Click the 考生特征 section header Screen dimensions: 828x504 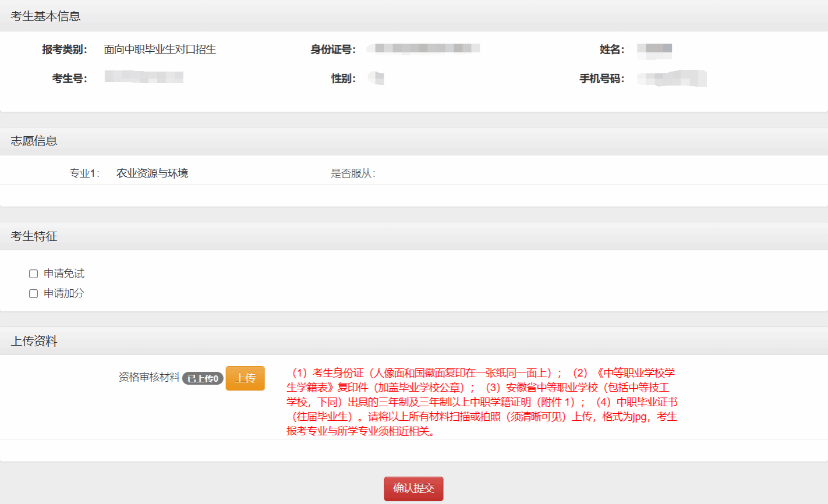click(34, 236)
